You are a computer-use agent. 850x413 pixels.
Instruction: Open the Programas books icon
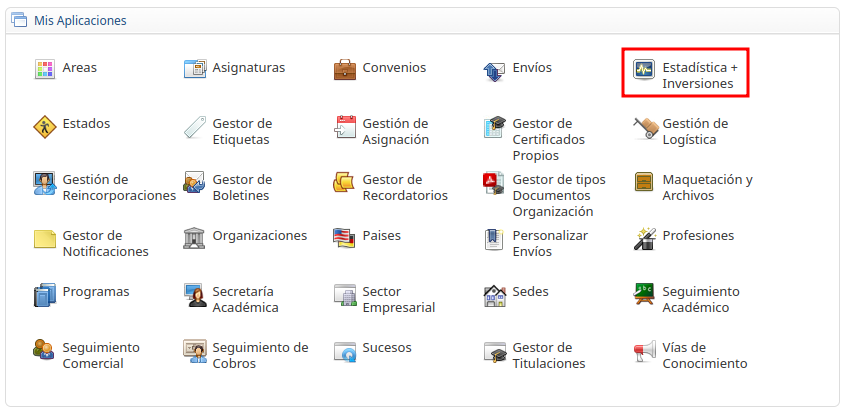click(44, 295)
